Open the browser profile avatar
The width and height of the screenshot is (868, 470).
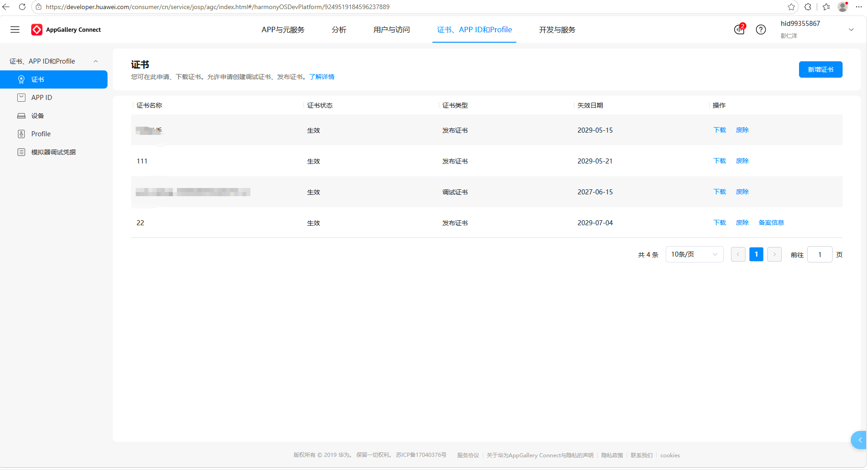point(843,7)
